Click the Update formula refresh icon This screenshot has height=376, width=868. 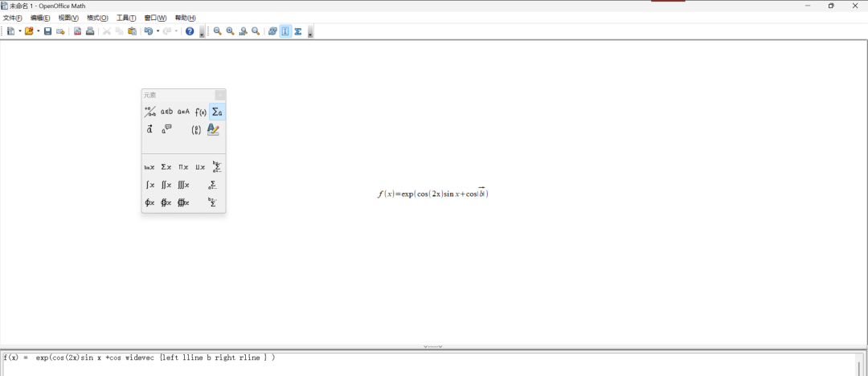(x=272, y=31)
